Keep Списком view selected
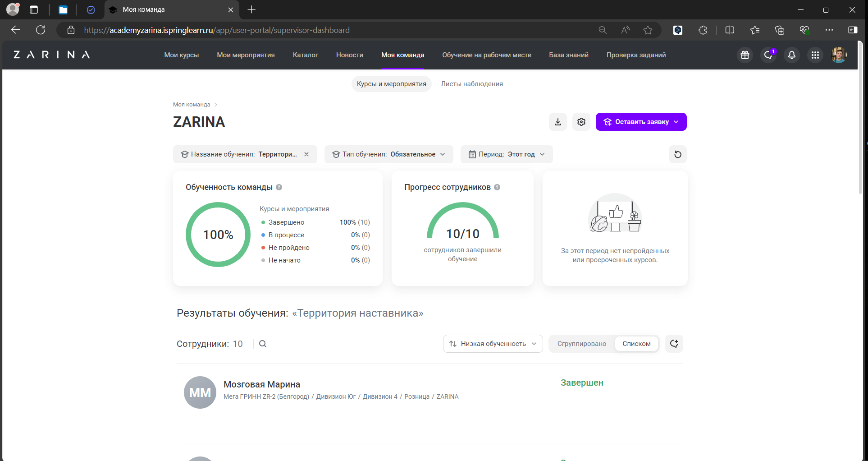 (x=636, y=343)
